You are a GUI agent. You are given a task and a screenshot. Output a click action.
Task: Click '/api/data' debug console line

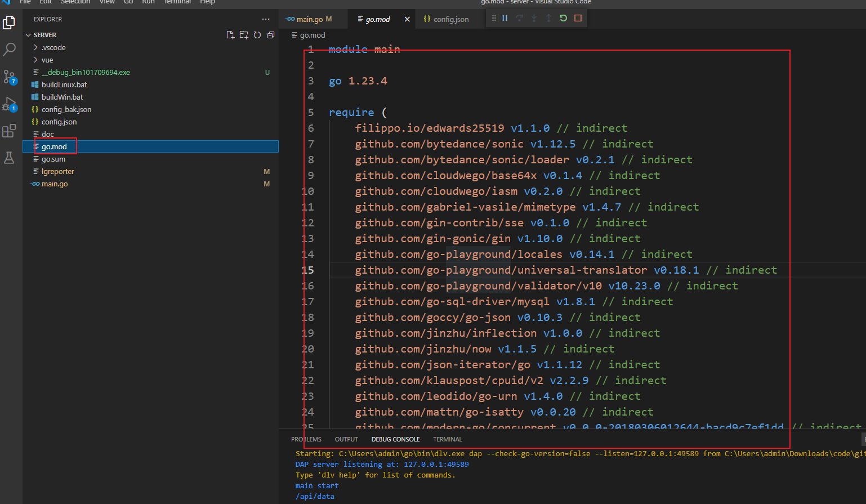coord(315,497)
